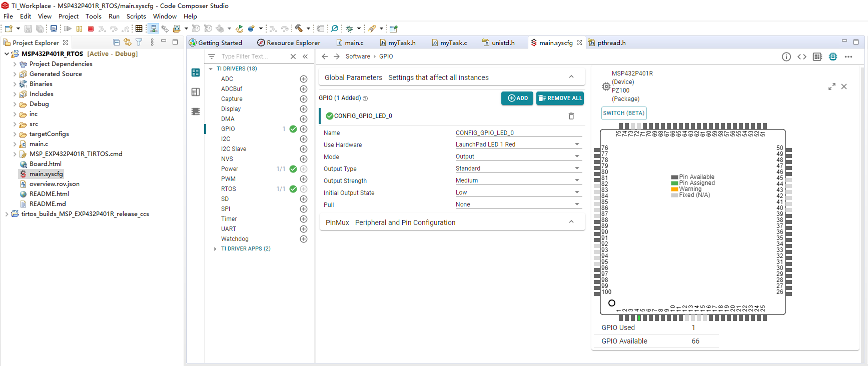This screenshot has height=366, width=868.
Task: Switch to the Resource Explorer tab
Action: tap(289, 42)
